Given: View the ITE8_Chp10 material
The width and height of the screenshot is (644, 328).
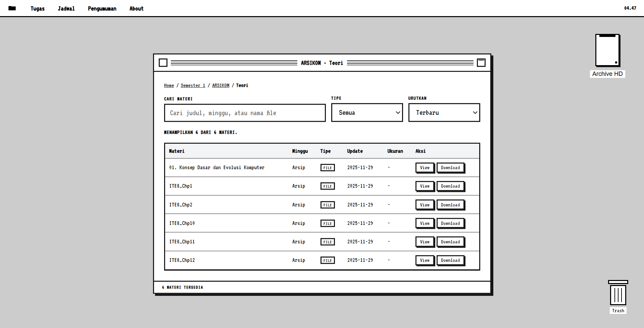Looking at the screenshot, I should pos(425,223).
